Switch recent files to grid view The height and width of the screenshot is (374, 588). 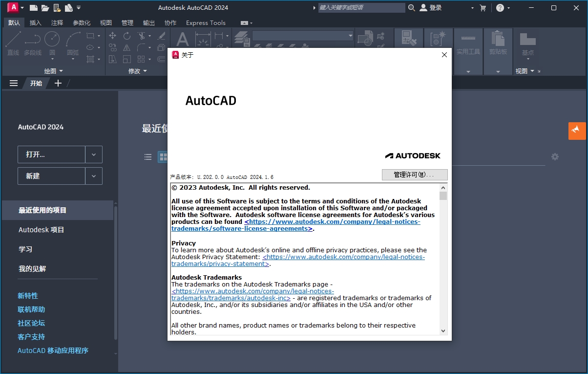pyautogui.click(x=163, y=157)
